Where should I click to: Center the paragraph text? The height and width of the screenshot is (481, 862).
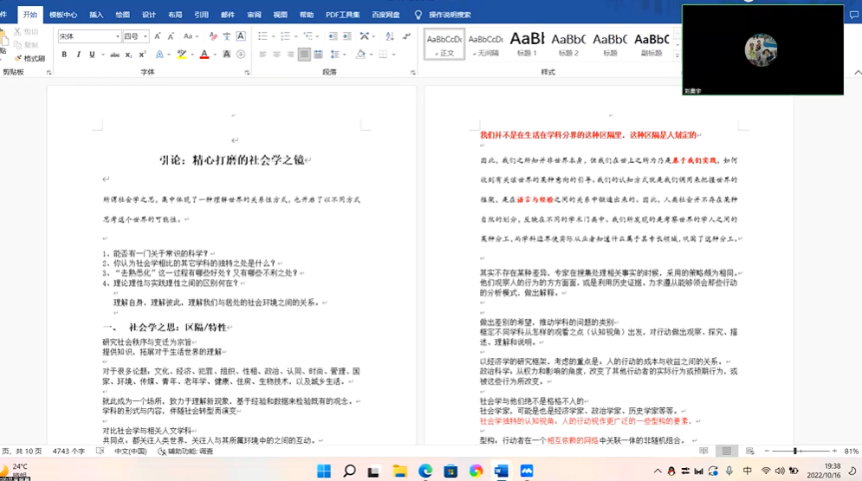(x=277, y=54)
